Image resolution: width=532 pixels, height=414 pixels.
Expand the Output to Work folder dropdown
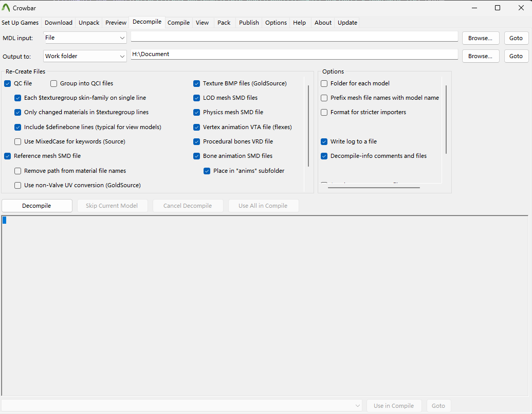click(x=85, y=56)
